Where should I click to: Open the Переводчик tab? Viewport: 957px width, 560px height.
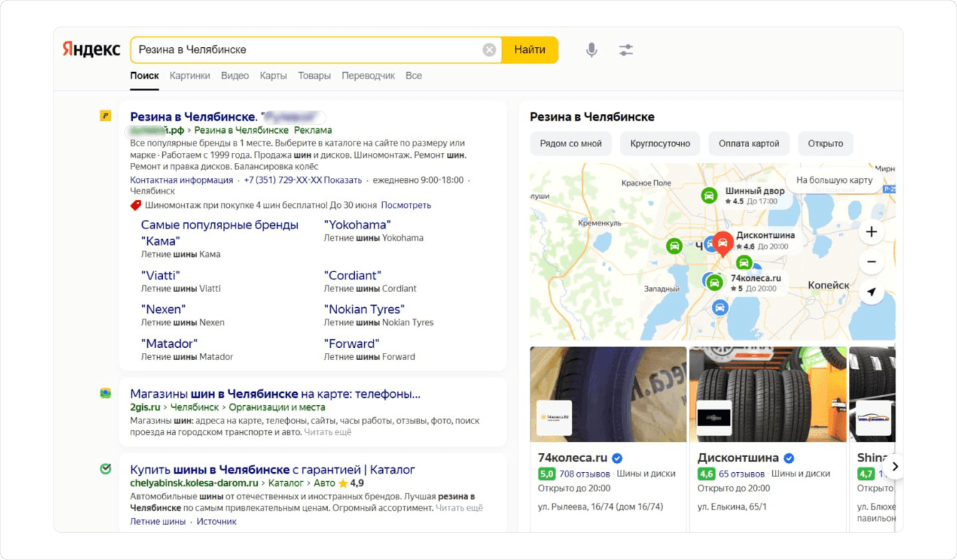pos(369,76)
